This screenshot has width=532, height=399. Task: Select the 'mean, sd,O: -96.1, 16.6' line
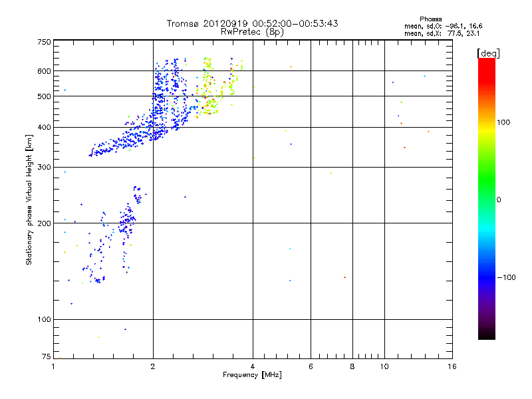tap(443, 26)
